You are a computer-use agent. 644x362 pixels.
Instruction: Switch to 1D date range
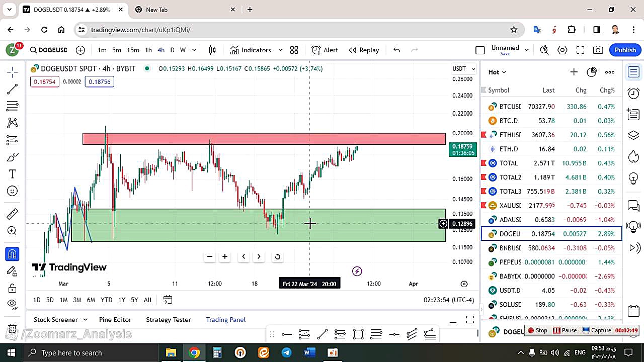click(x=37, y=300)
